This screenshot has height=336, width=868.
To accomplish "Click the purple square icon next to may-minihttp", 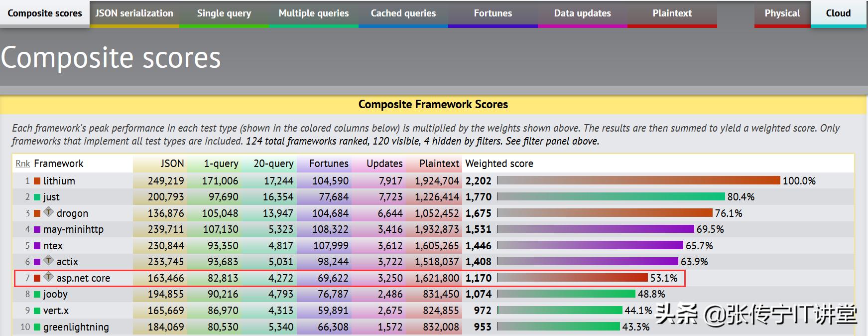I will tap(37, 230).
